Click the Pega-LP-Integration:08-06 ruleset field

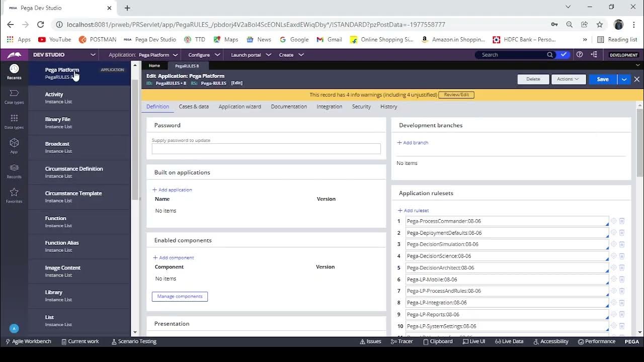(507, 303)
